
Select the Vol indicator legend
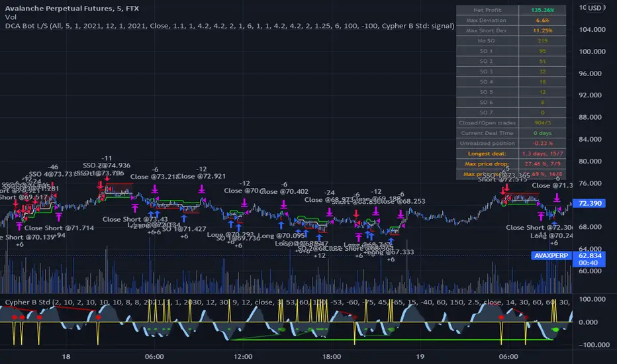[11, 17]
